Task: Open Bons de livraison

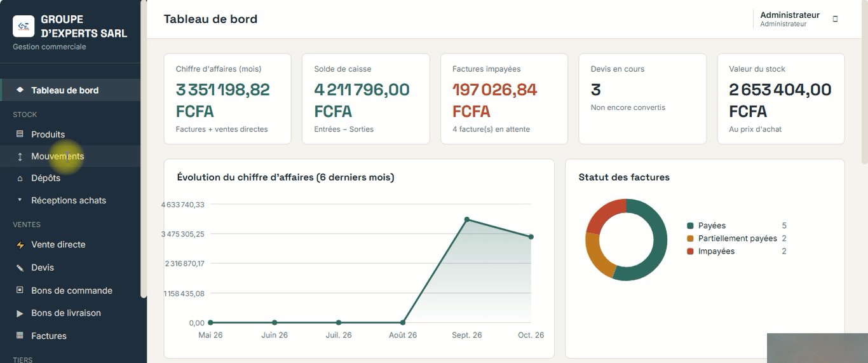Action: tap(70, 313)
